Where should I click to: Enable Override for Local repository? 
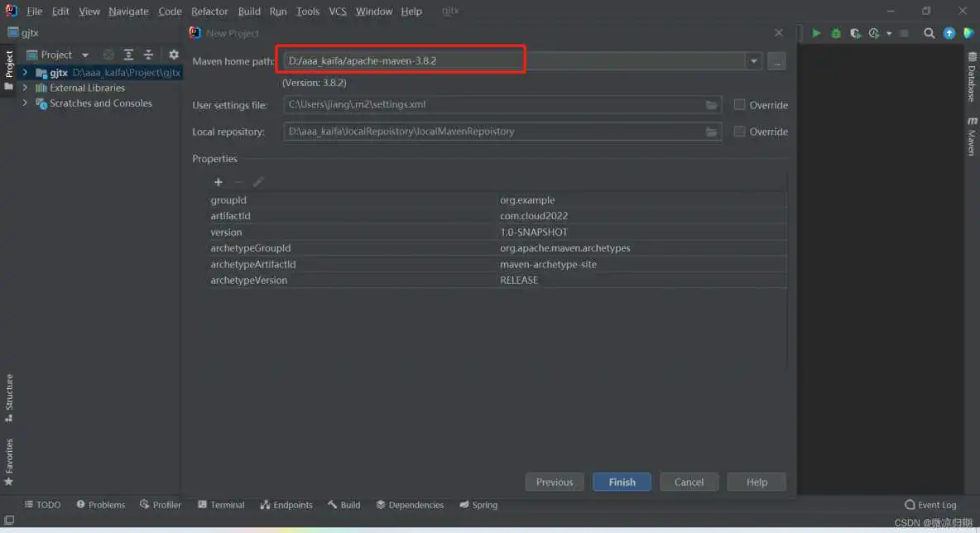point(740,132)
